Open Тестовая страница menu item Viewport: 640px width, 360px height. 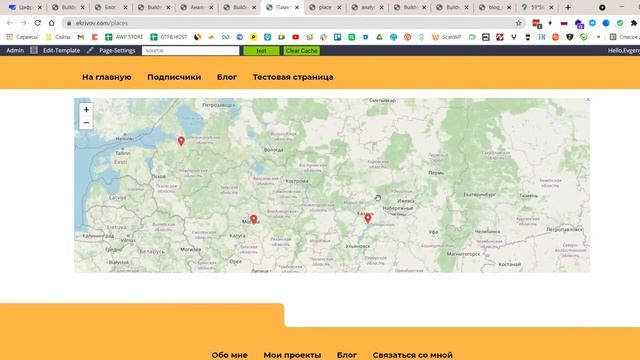click(293, 77)
